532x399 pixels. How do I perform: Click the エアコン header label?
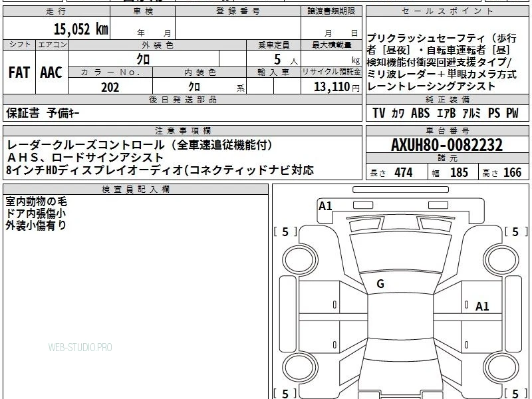pyautogui.click(x=52, y=45)
